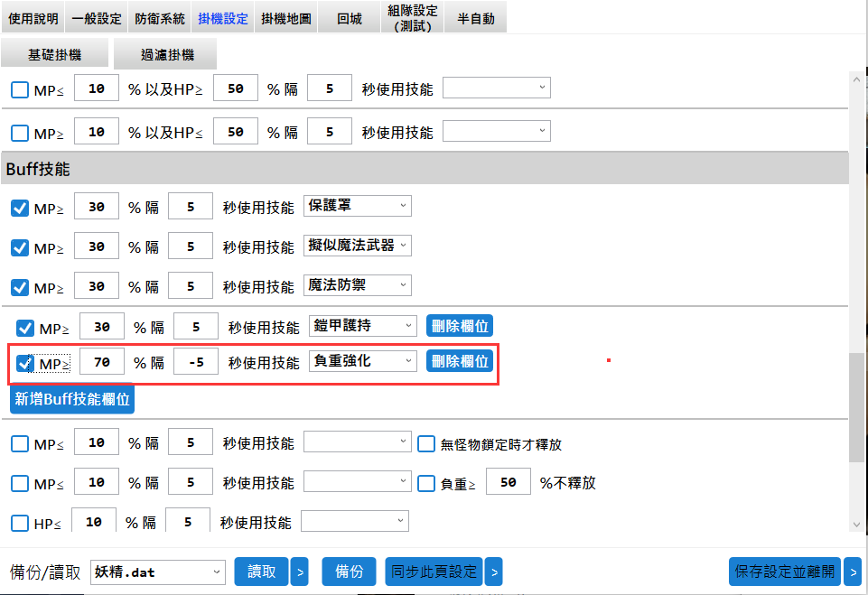This screenshot has width=868, height=595.
Task: Click the Buff技能 section header
Action: pos(425,169)
